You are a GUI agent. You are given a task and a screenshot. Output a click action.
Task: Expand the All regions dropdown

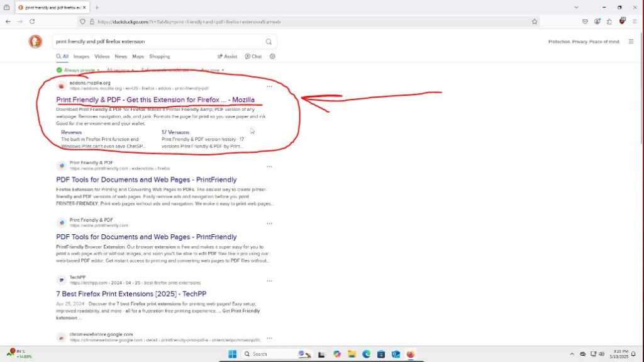point(120,71)
